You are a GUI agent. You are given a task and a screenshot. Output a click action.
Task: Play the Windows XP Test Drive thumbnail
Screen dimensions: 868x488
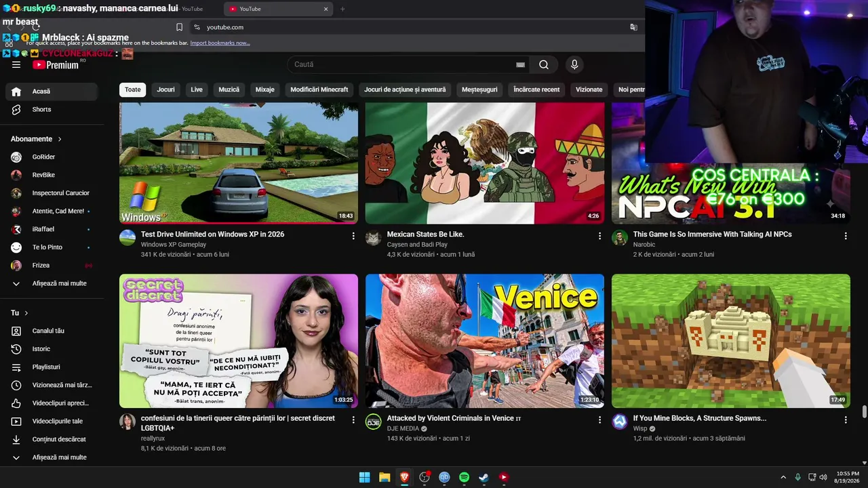coord(239,163)
